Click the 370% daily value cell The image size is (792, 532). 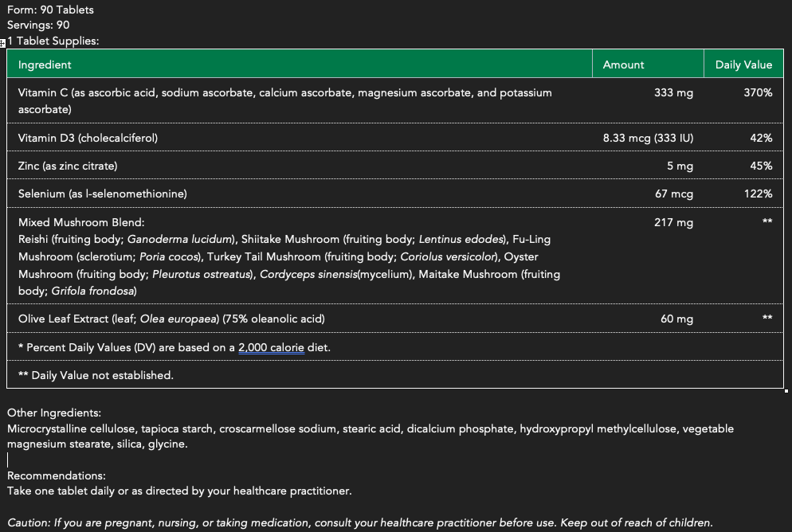(x=757, y=92)
